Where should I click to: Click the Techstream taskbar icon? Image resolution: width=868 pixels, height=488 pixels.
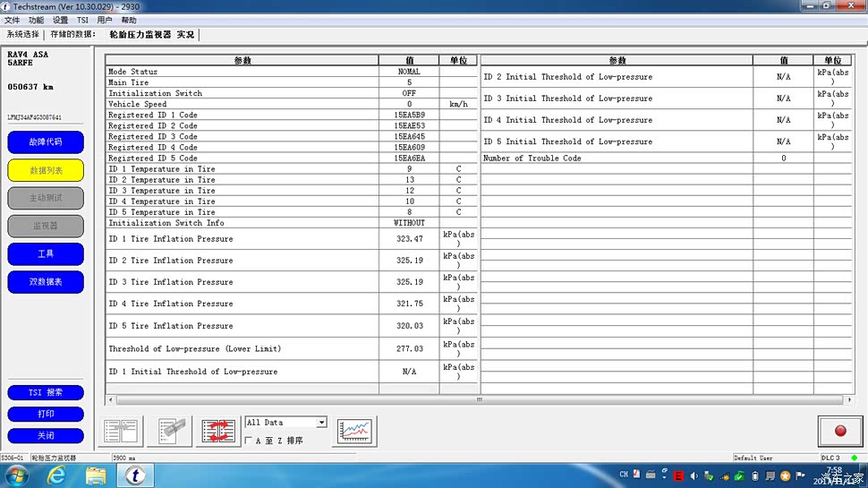coord(135,475)
